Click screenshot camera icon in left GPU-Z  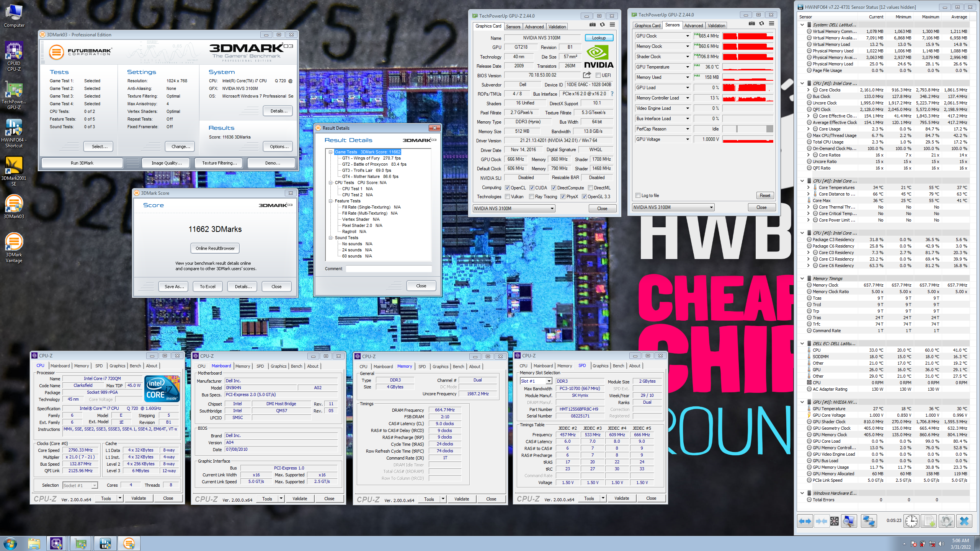[x=592, y=25]
